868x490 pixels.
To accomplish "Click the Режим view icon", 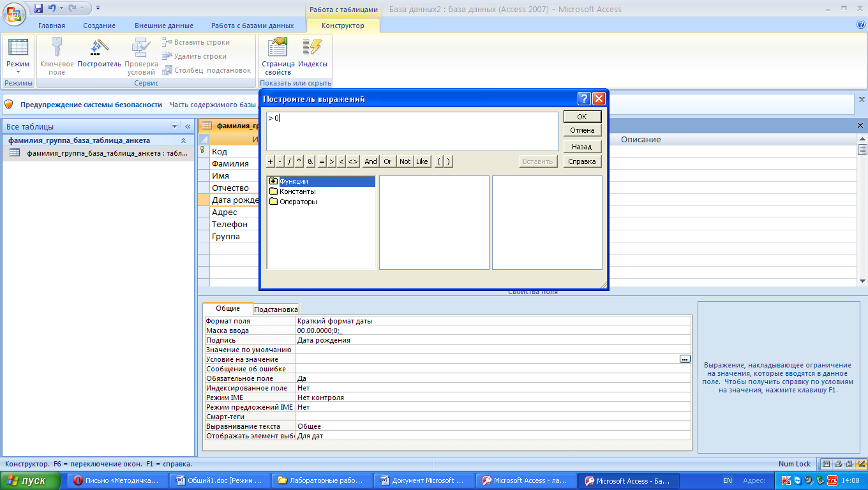I will point(18,48).
